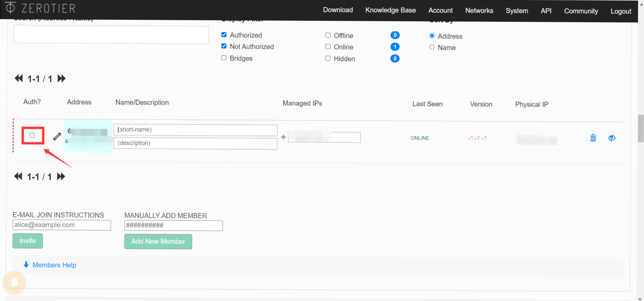Viewport: 644px width, 301px height.
Task: Click the Physical IP column header
Action: tap(532, 104)
